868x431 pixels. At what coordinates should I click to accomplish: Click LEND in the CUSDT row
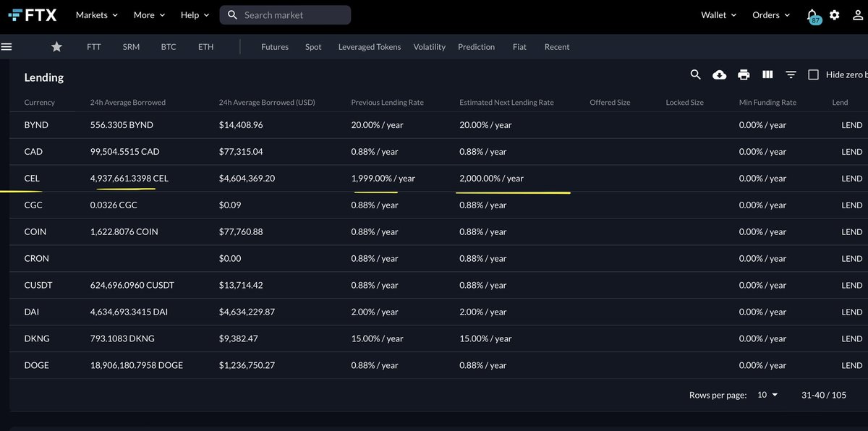click(x=852, y=286)
